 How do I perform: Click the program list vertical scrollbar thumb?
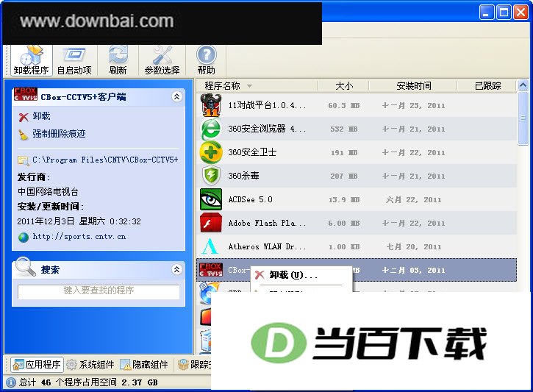523,118
